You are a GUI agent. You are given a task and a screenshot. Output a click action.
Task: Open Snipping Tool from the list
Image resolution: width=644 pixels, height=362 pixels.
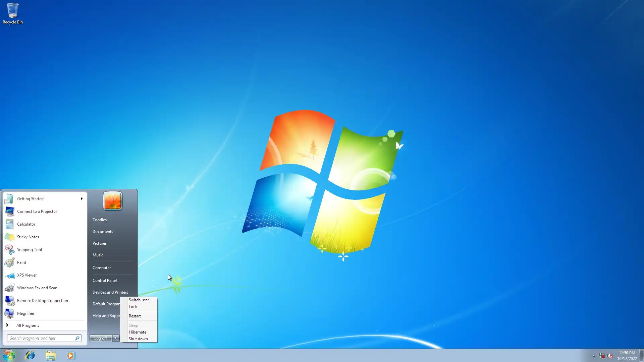coord(30,250)
